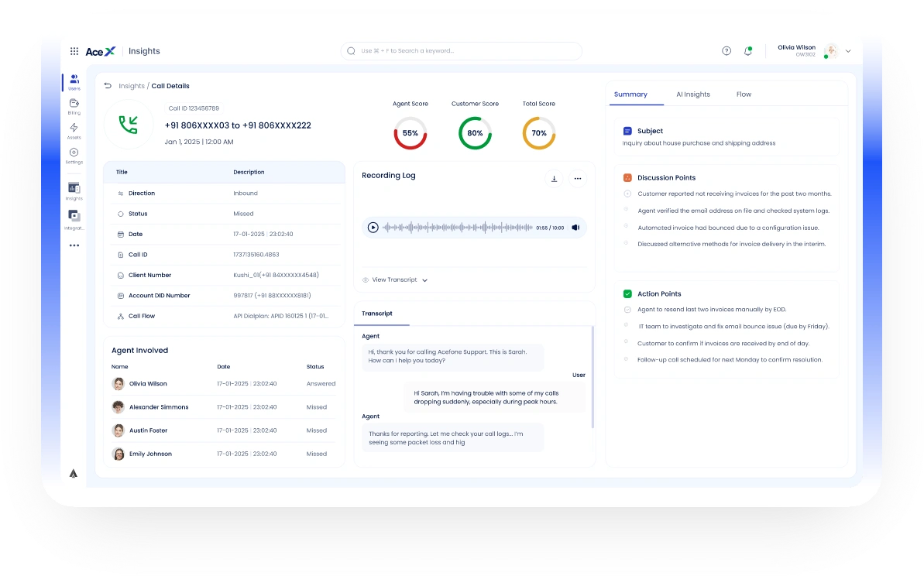Download the recording log

point(554,179)
